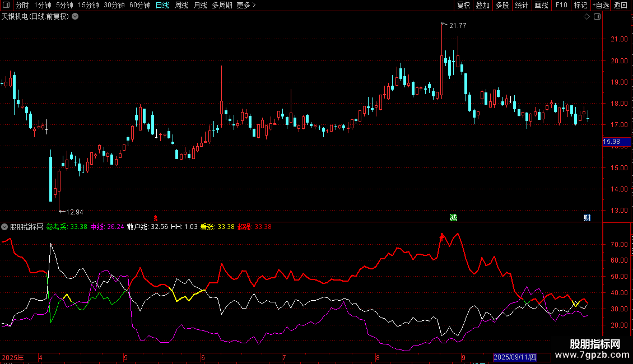Select the 参考系 value label
The height and width of the screenshot is (364, 633).
coord(67,227)
